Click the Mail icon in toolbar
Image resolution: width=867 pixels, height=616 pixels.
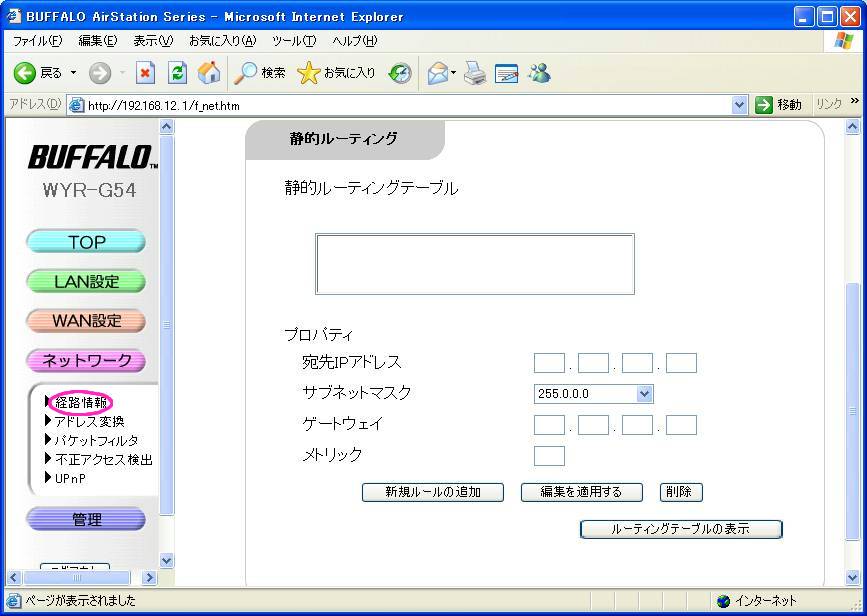tap(437, 73)
